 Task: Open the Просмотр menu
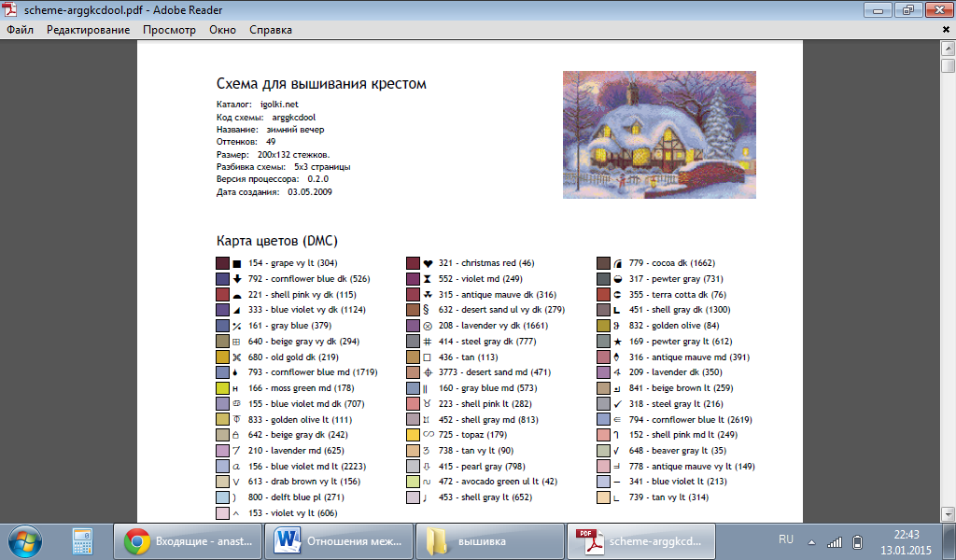click(x=169, y=30)
